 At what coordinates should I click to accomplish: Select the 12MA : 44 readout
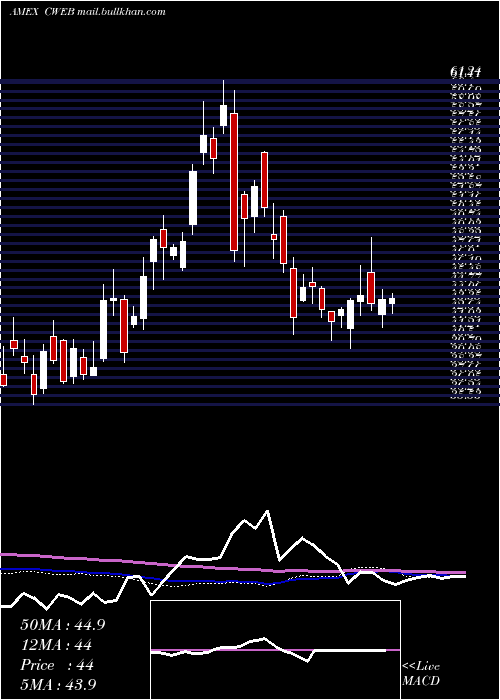click(56, 645)
